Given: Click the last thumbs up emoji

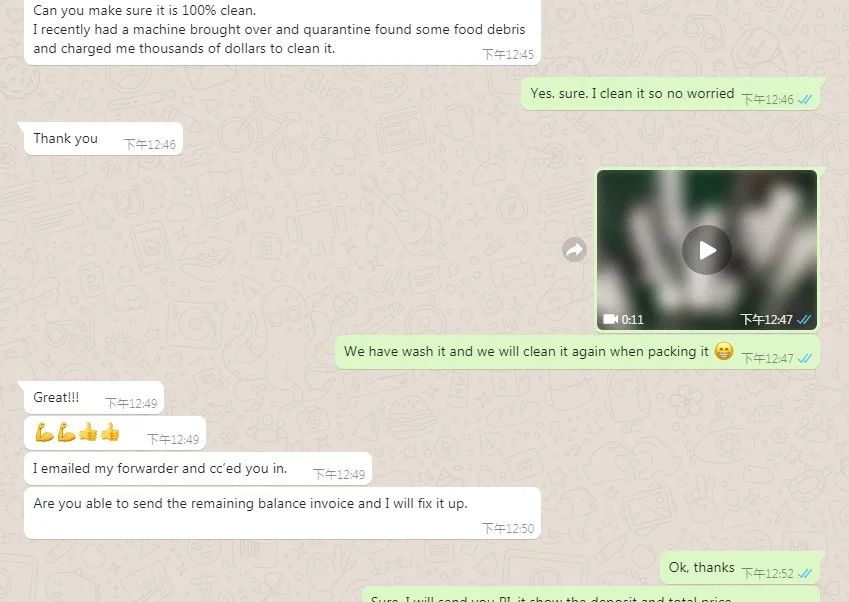Looking at the screenshot, I should pyautogui.click(x=110, y=432).
